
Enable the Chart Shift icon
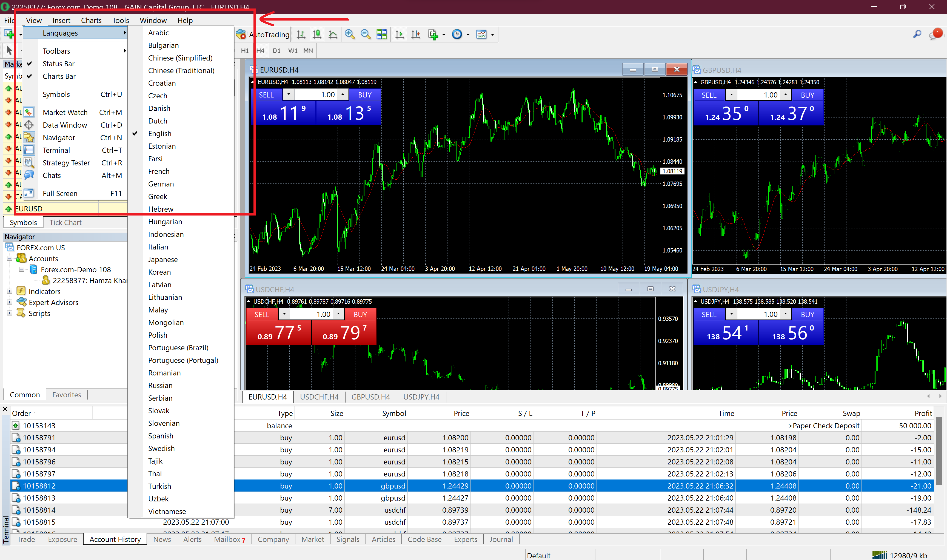pyautogui.click(x=415, y=34)
